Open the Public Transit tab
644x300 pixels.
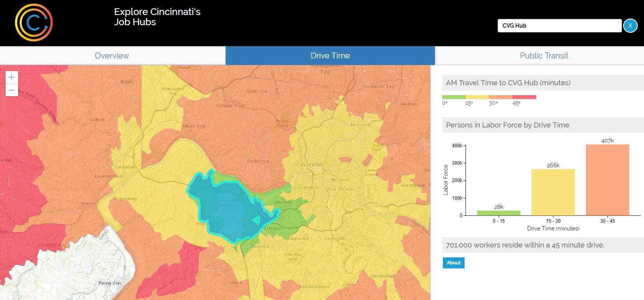pos(544,56)
